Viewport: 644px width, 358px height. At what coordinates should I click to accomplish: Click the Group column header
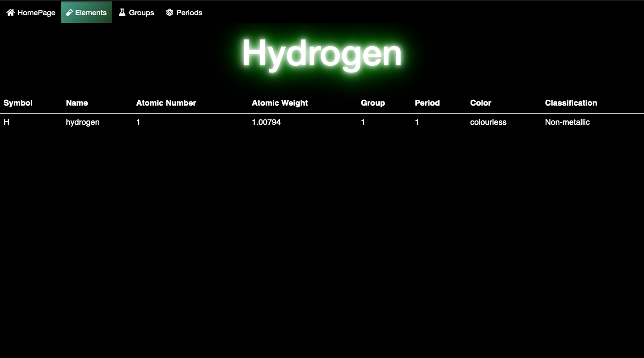coord(373,103)
